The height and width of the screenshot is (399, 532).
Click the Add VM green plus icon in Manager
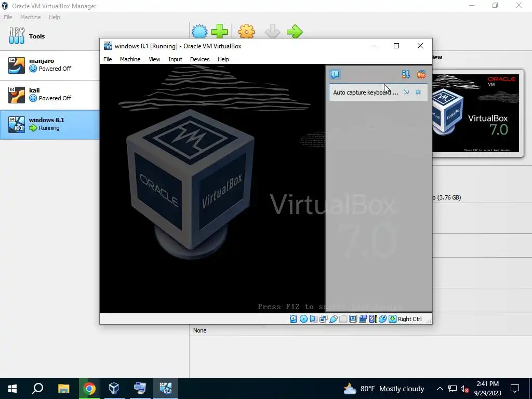pyautogui.click(x=220, y=31)
